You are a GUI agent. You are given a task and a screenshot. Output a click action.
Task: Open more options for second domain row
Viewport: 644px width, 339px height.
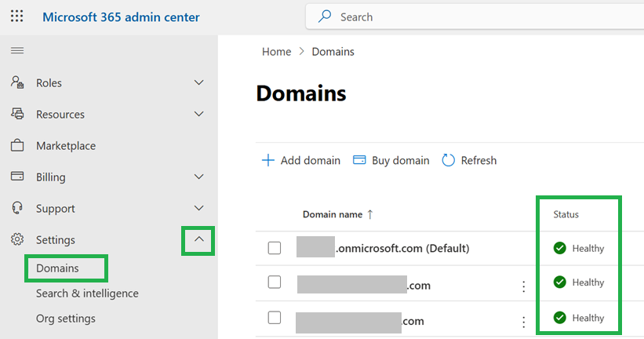(524, 286)
